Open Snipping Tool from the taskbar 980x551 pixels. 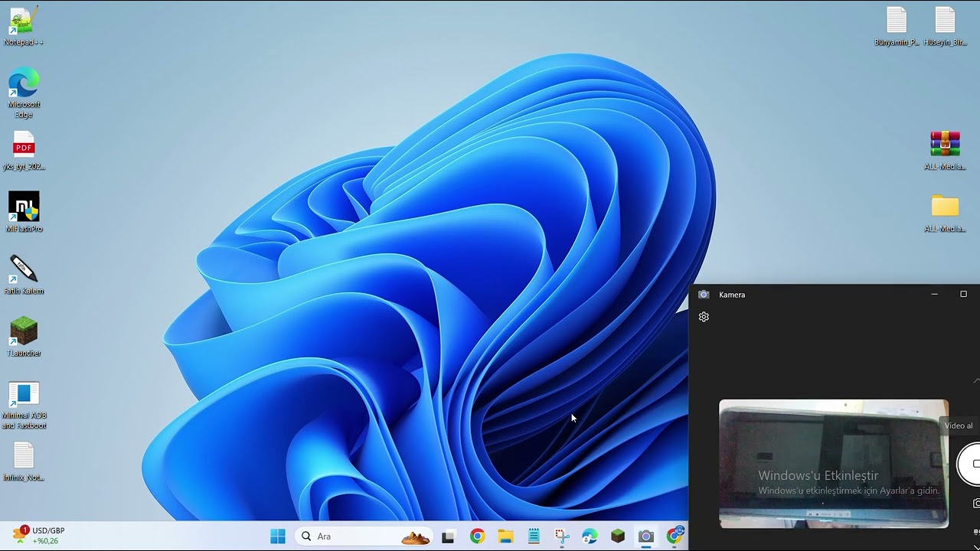[x=561, y=536]
